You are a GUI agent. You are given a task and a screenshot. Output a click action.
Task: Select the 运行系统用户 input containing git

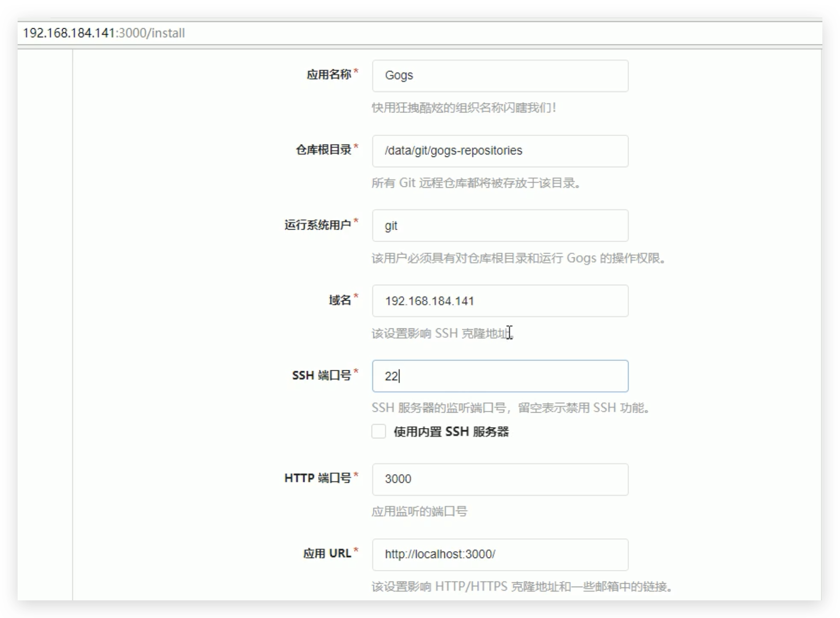500,226
